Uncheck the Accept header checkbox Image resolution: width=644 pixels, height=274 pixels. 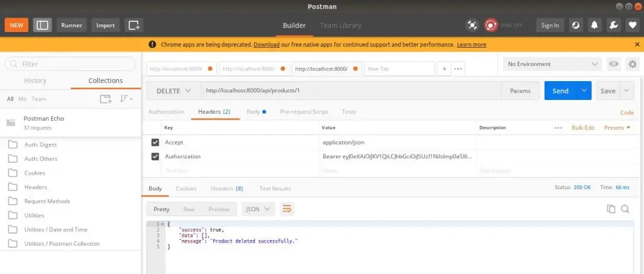click(x=155, y=142)
